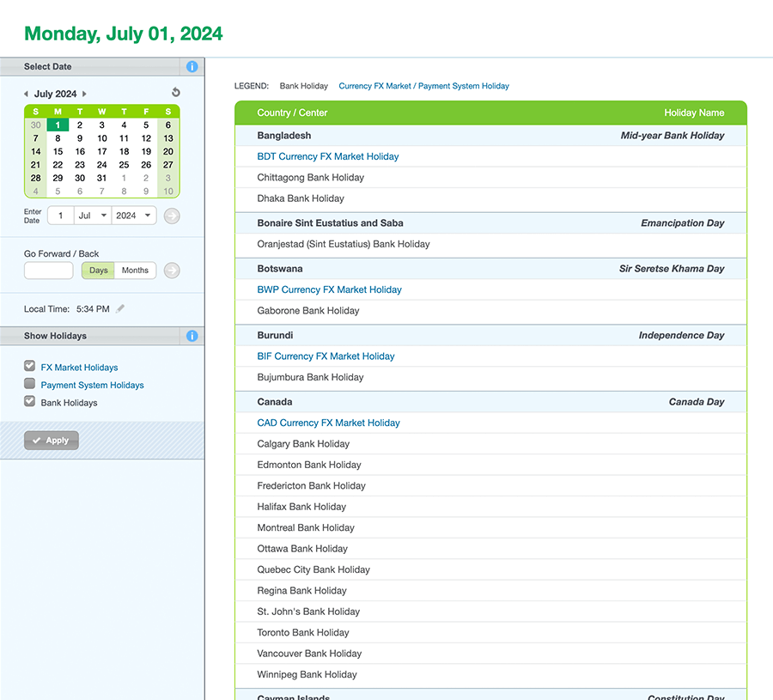This screenshot has height=700, width=773.
Task: Click Montreal Bank Holiday row
Action: pyautogui.click(x=490, y=527)
